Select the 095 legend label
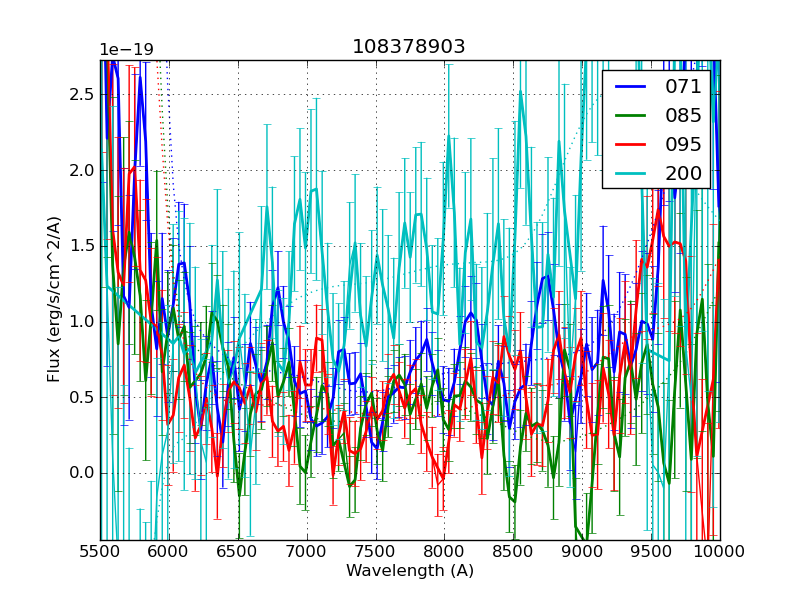The image size is (800, 600). (684, 144)
